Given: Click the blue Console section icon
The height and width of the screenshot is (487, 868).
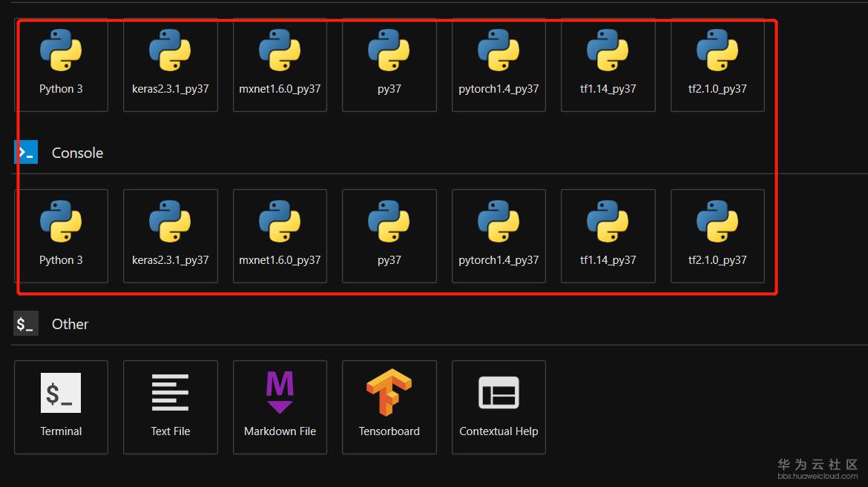Looking at the screenshot, I should tap(26, 152).
